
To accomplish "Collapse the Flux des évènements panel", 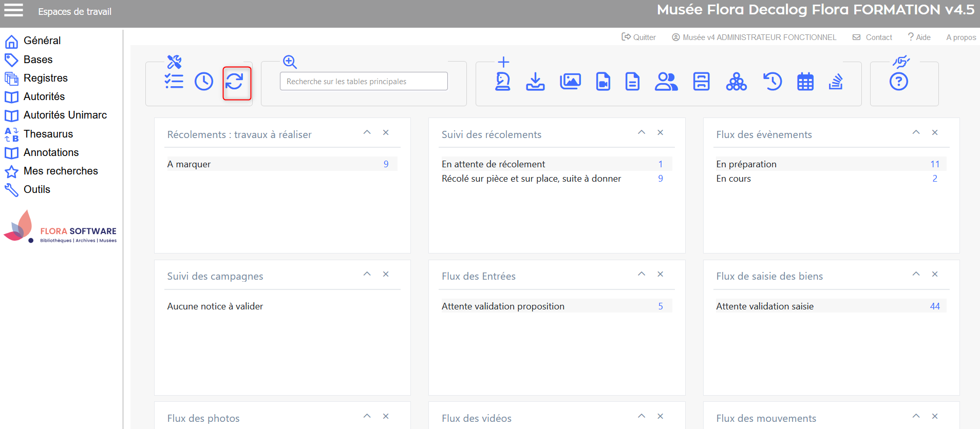I will pyautogui.click(x=916, y=132).
